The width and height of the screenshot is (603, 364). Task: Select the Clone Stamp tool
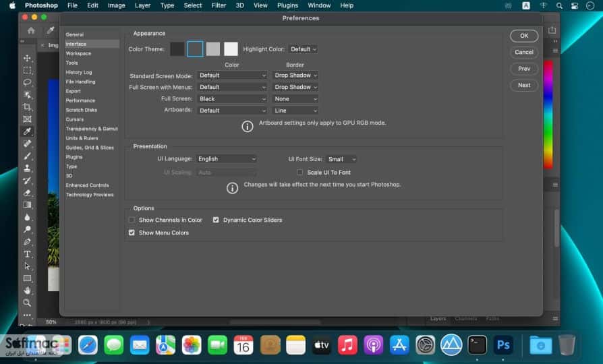pos(27,169)
